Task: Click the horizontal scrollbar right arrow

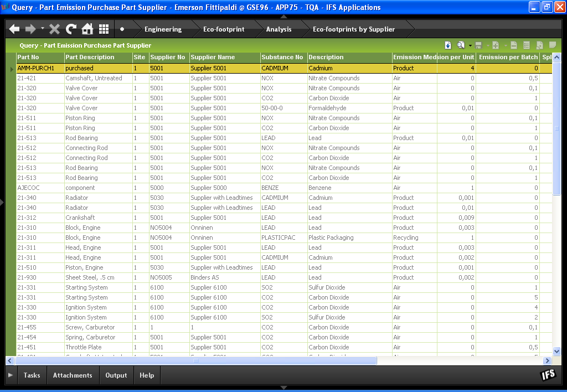Action: click(547, 360)
